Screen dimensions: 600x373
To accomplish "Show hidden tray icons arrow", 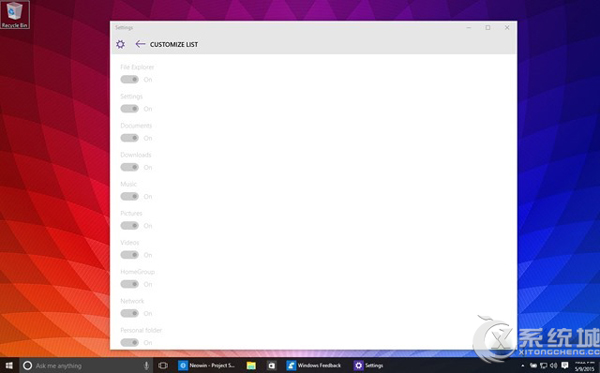I will click(523, 366).
